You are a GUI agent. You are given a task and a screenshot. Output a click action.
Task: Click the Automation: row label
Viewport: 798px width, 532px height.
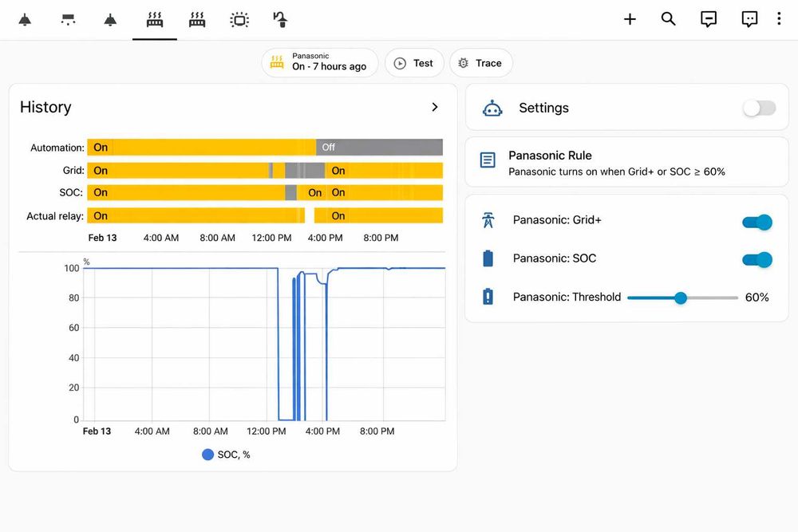click(x=57, y=148)
